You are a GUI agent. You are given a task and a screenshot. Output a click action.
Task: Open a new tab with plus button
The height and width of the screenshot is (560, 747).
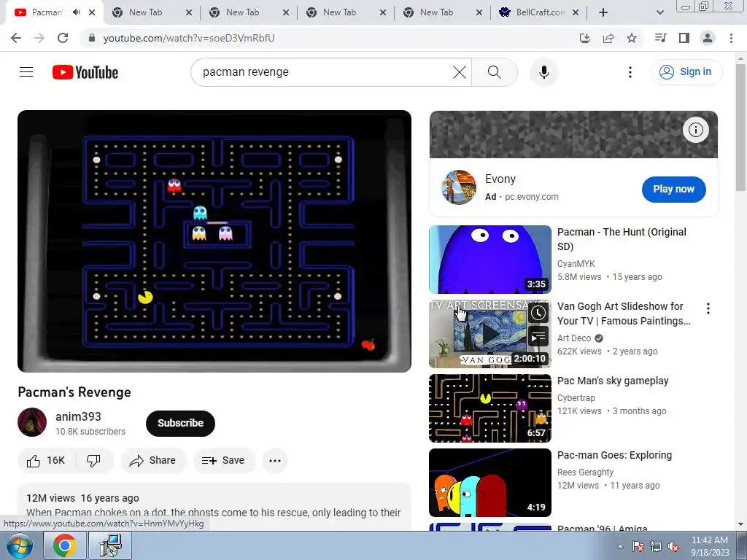[x=603, y=12]
